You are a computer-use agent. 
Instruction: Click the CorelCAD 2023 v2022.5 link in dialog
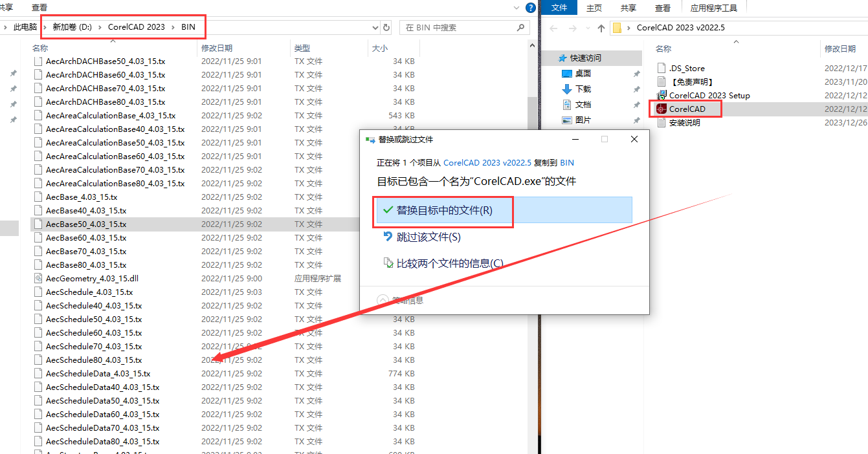click(487, 163)
